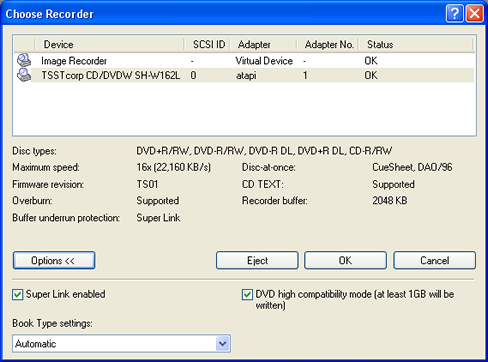
Task: Click the atapi adapter cell
Action: 246,76
